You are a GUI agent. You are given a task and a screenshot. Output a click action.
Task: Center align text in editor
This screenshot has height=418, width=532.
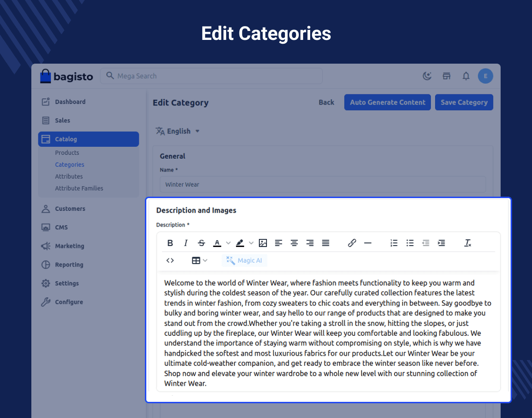(x=294, y=243)
